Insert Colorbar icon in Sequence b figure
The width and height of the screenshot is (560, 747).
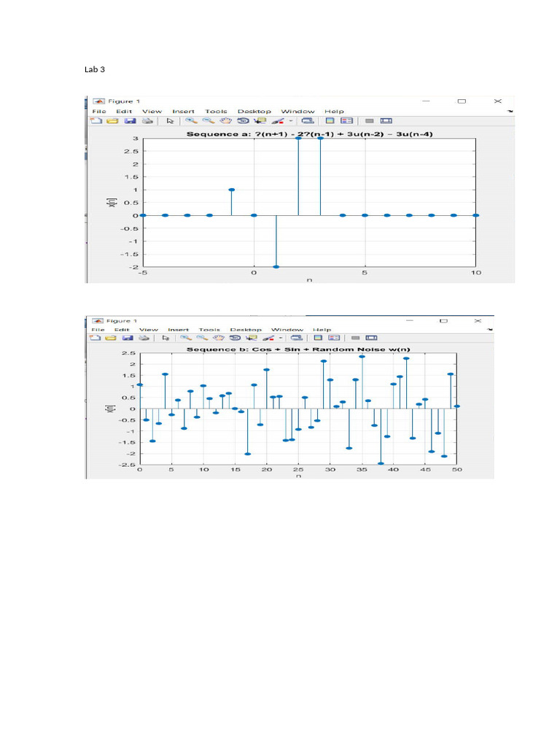pos(318,338)
